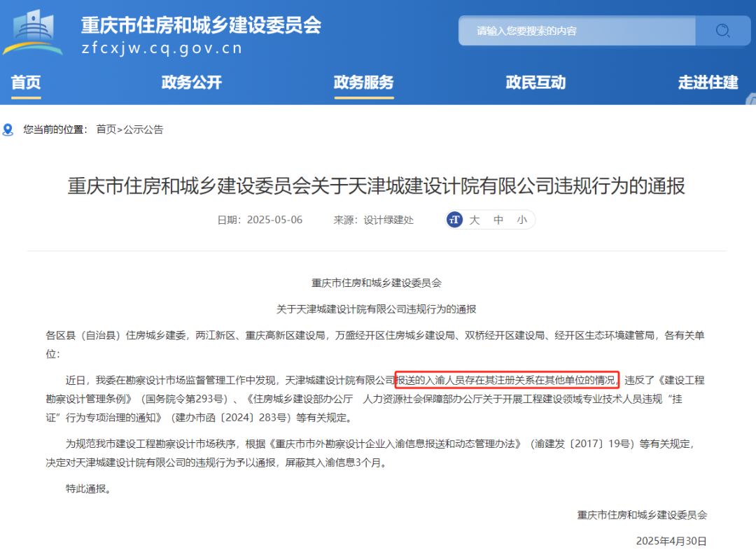Screen dimensions: 756x557
Task: Switch to the 走进住建 navigation tab
Action: point(708,83)
